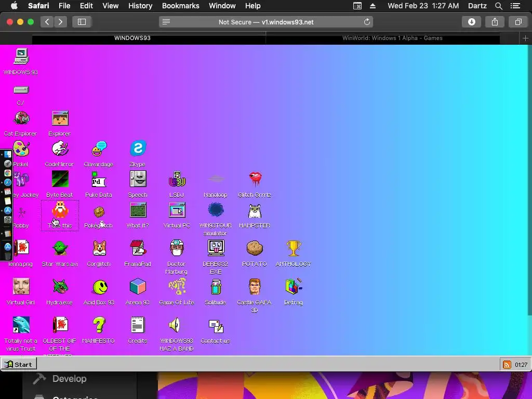The image size is (532, 399).
Task: Select the Take this icon
Action: click(60, 210)
